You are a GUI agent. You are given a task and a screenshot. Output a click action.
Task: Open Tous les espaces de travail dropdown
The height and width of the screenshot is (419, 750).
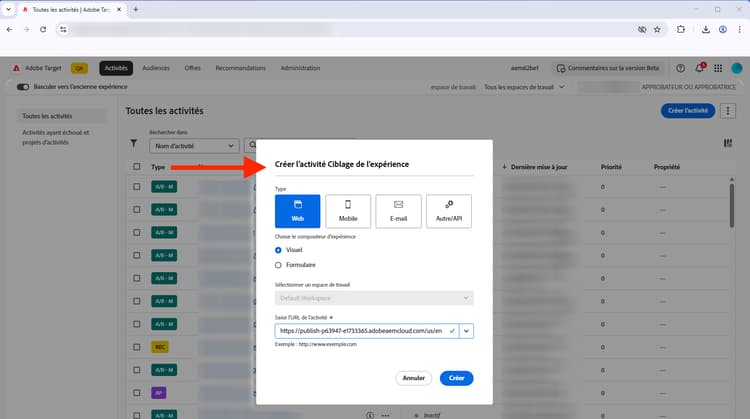coord(524,87)
